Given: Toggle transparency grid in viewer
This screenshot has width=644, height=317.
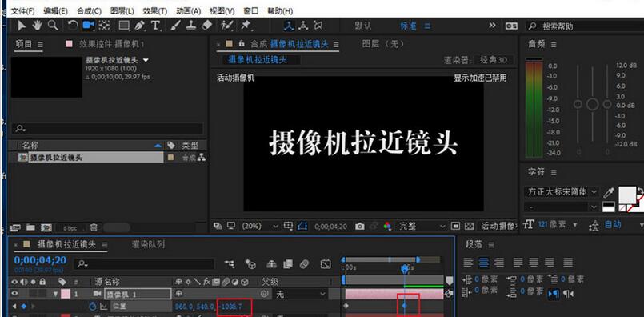Looking at the screenshot, I should pyautogui.click(x=469, y=226).
